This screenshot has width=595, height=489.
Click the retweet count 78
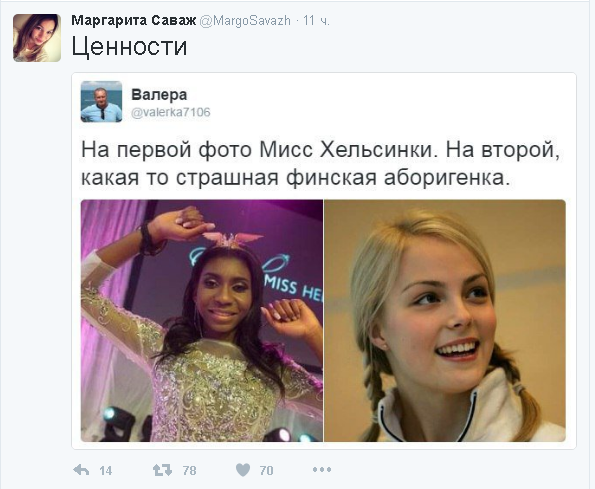189,471
